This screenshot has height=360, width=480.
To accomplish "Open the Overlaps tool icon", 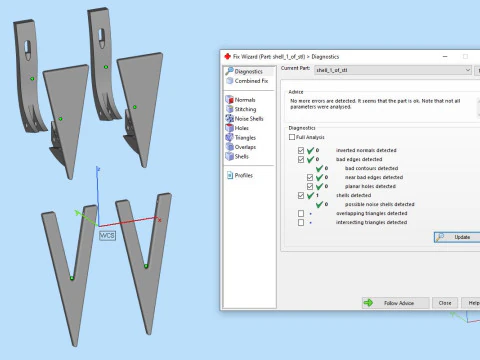I will point(229,147).
